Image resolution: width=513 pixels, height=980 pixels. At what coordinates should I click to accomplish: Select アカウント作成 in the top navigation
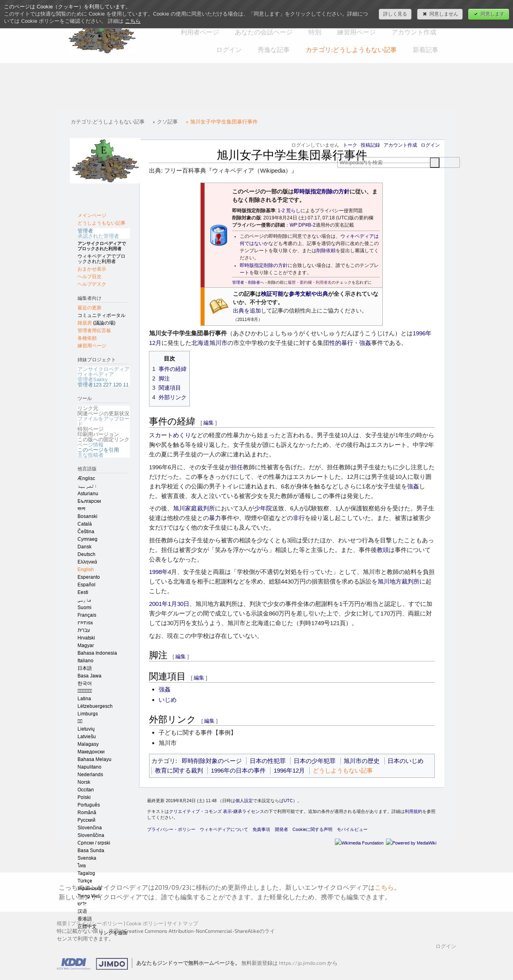(414, 32)
